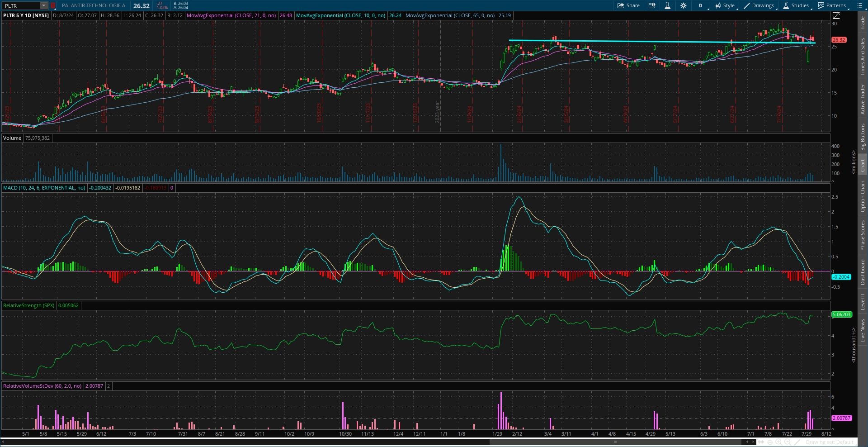Click the PLTR 5 Y 1D [NYSE] chart label

(x=26, y=15)
